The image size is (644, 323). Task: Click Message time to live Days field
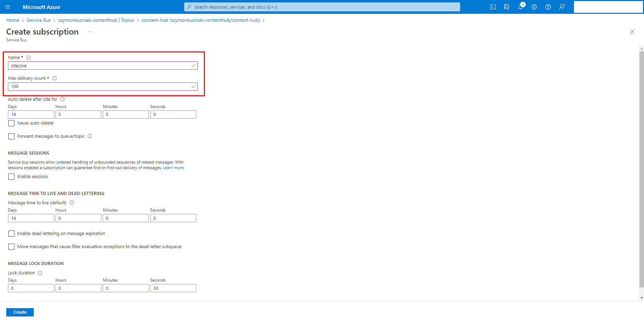pyautogui.click(x=31, y=218)
